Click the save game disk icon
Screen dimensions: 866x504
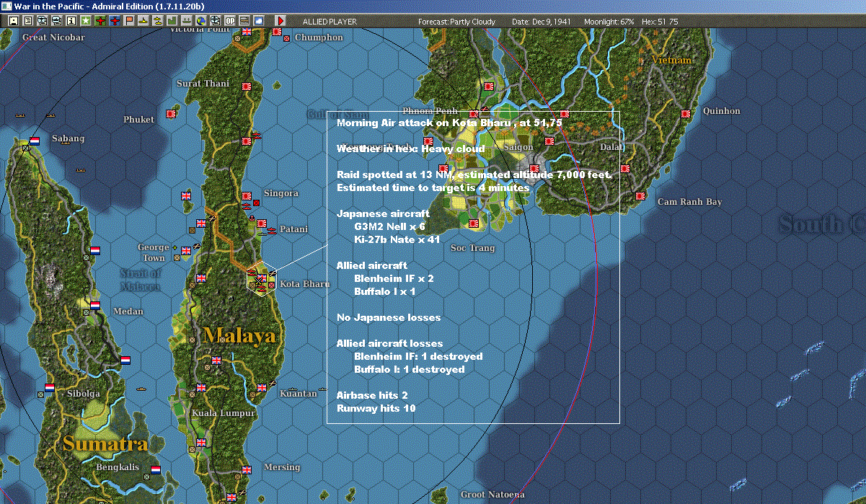tap(14, 21)
